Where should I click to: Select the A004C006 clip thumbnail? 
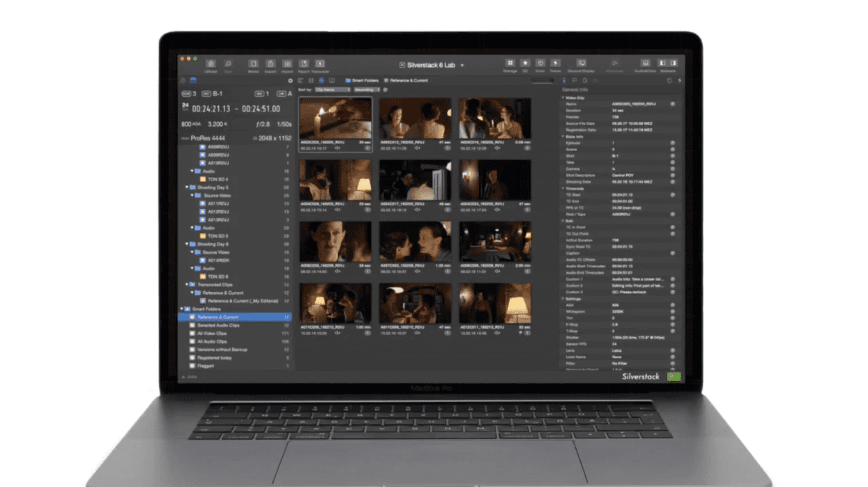[335, 180]
